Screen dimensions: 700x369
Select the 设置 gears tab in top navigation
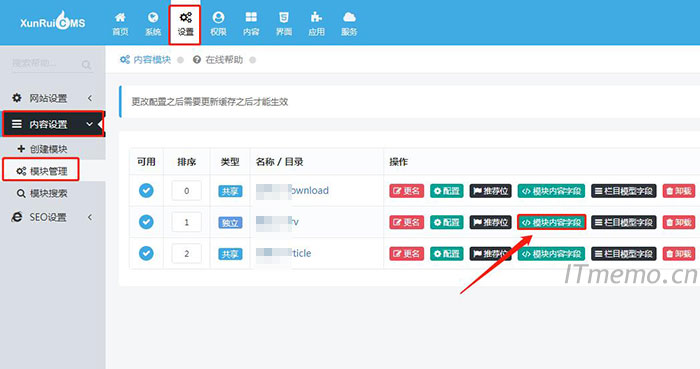coord(185,24)
